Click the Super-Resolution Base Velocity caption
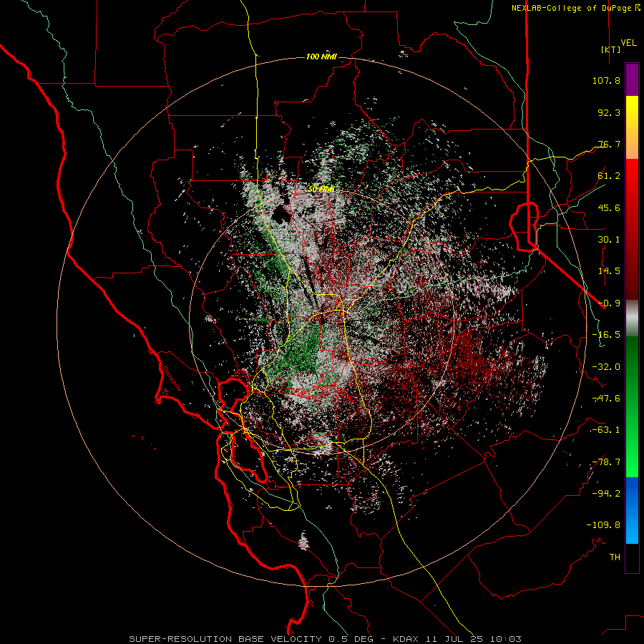Image resolution: width=644 pixels, height=644 pixels. [x=326, y=639]
